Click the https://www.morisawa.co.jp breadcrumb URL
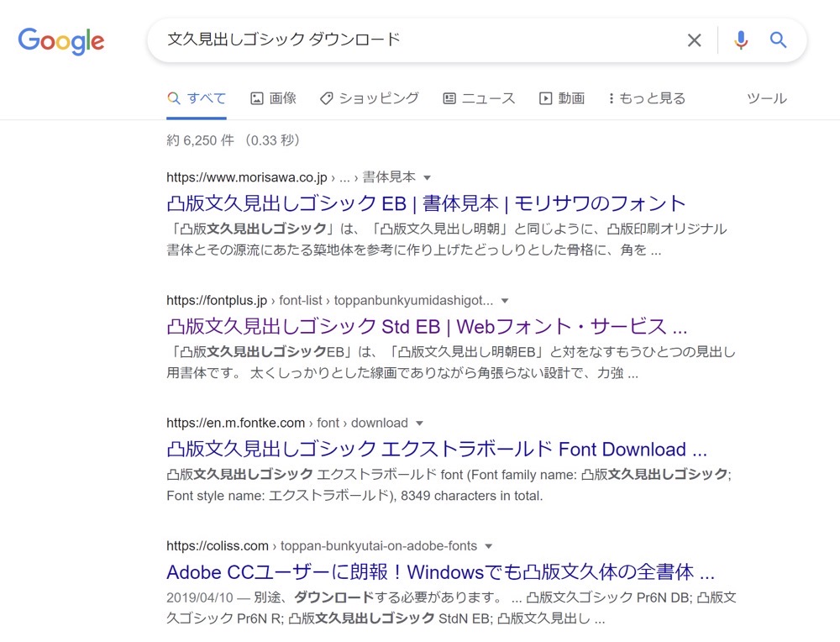 coord(246,177)
